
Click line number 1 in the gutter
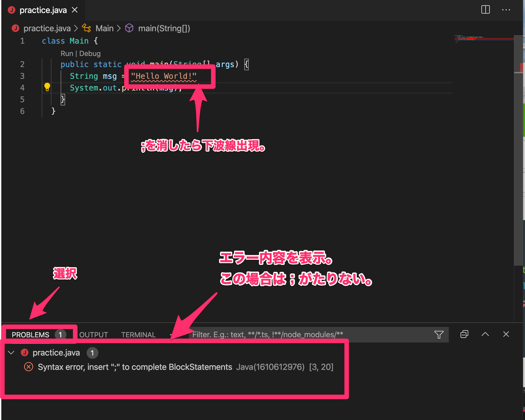coord(22,41)
